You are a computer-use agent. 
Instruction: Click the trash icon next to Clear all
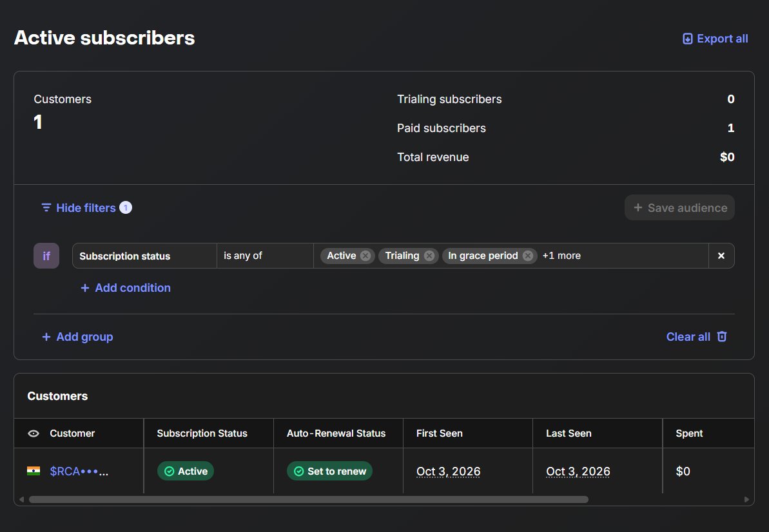[722, 337]
